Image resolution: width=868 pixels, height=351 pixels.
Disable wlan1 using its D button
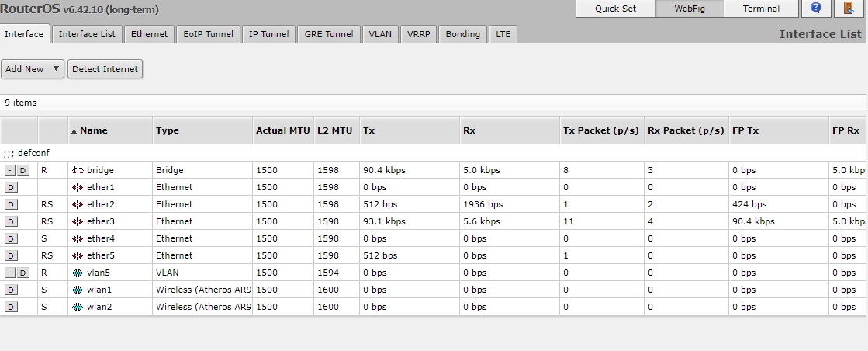11,290
